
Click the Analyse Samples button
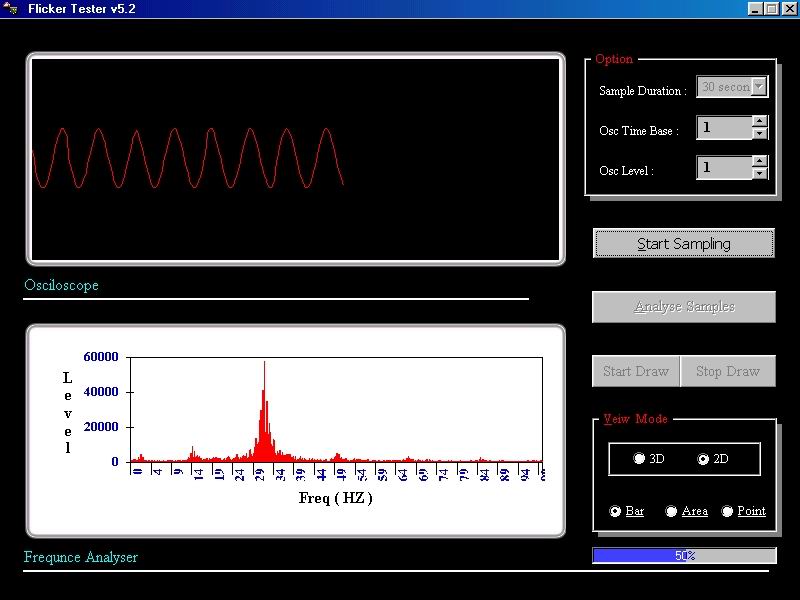coord(684,307)
